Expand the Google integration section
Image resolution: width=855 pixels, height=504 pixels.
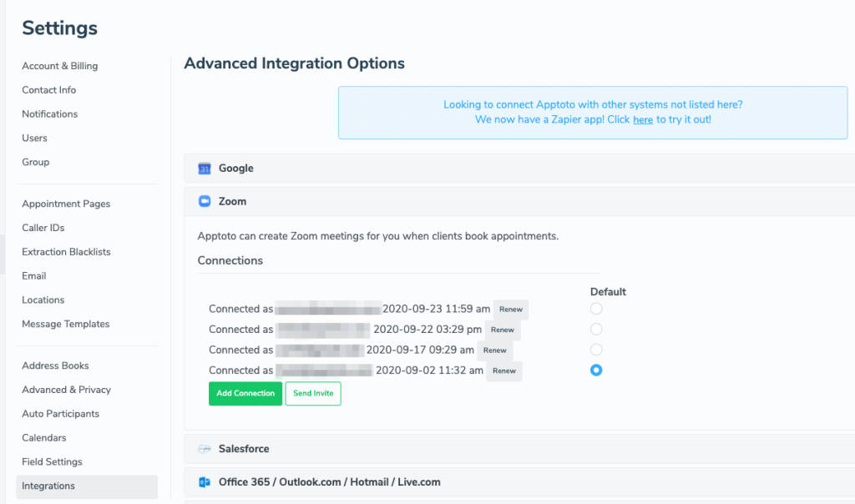(x=236, y=169)
